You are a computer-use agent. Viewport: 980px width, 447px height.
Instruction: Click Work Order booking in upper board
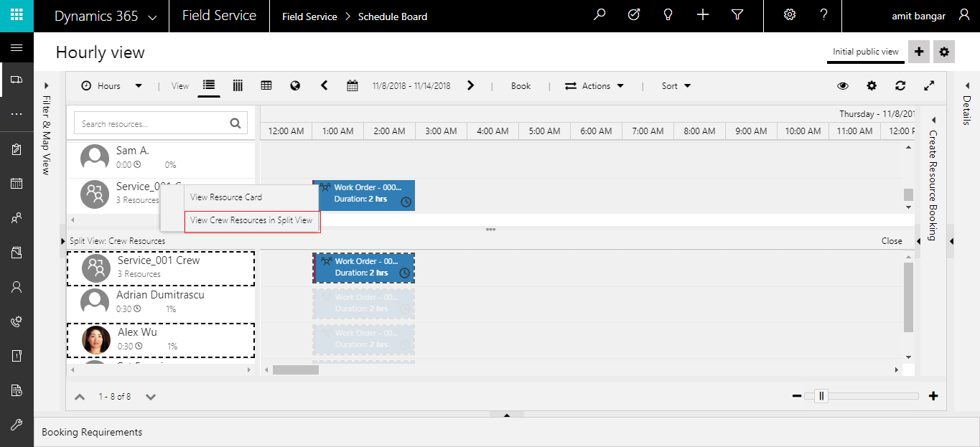pos(363,194)
